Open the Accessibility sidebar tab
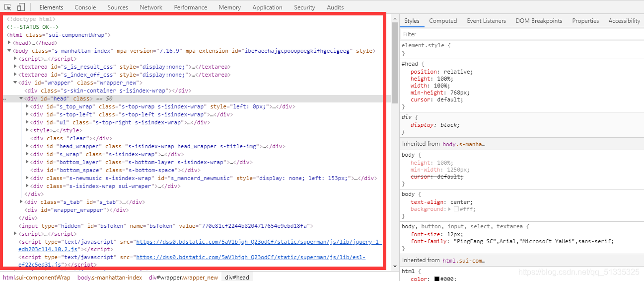Screen dimensions: 644x281 [624, 21]
